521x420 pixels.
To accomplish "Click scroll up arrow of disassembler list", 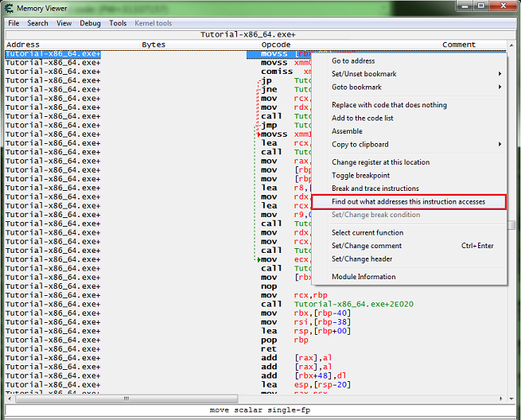I will [511, 45].
